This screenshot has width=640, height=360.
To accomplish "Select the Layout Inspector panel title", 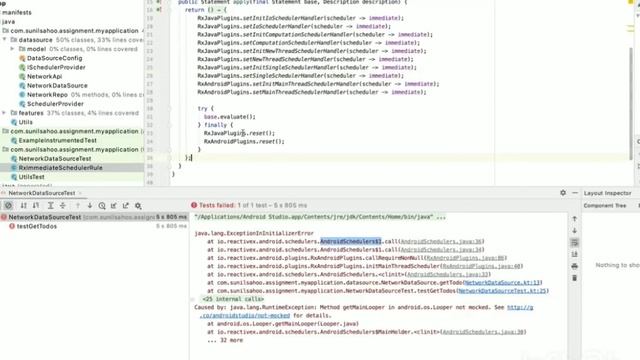I will [x=607, y=193].
